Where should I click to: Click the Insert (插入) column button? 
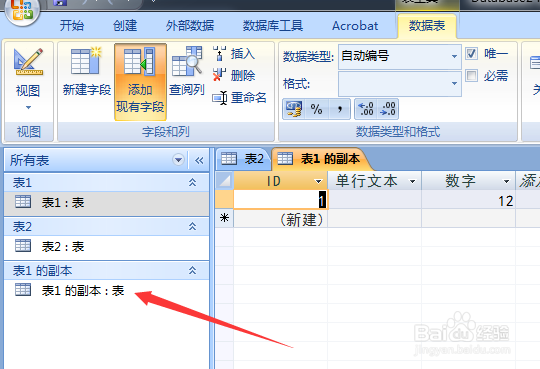click(x=234, y=54)
